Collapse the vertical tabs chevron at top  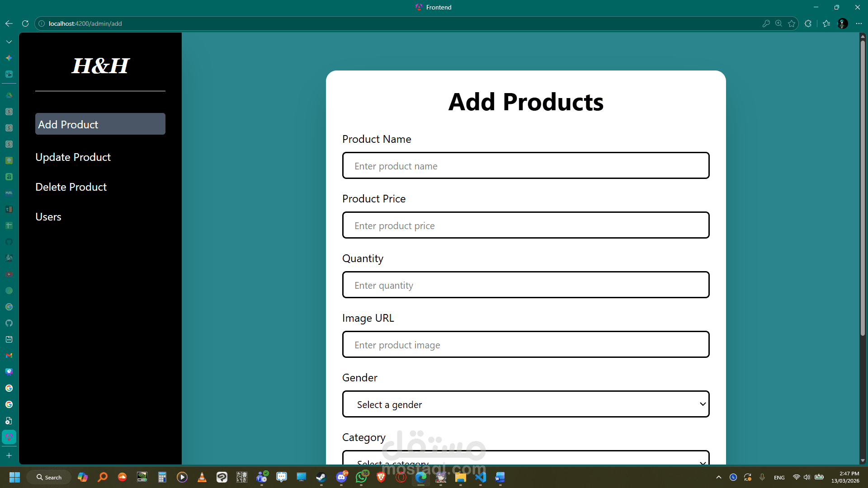tap(9, 42)
